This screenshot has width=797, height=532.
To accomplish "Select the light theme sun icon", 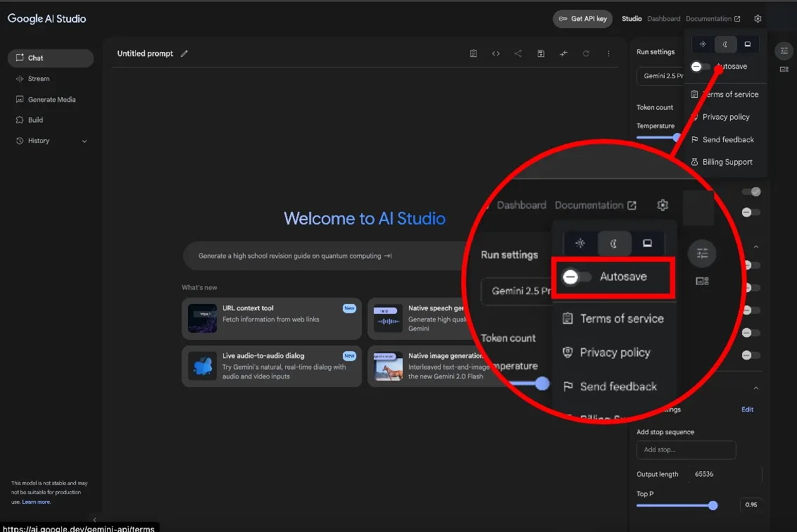I will [703, 44].
